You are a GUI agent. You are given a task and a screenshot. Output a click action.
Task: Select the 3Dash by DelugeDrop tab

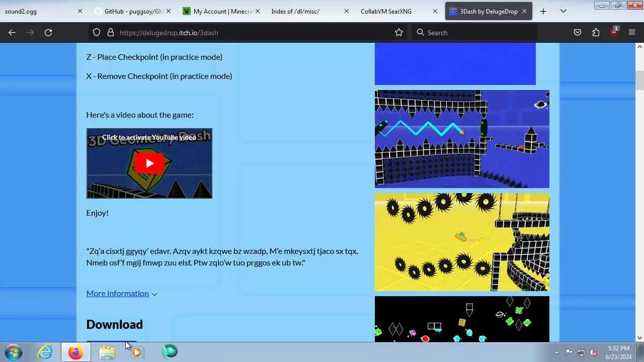[x=489, y=11]
